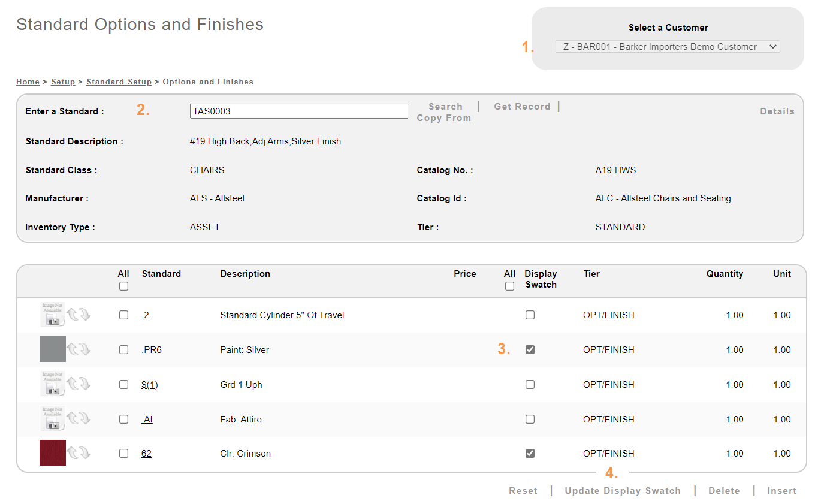The height and width of the screenshot is (504, 824).
Task: Click Image Not Available thumbnail for Standard Cylinder
Action: (52, 315)
